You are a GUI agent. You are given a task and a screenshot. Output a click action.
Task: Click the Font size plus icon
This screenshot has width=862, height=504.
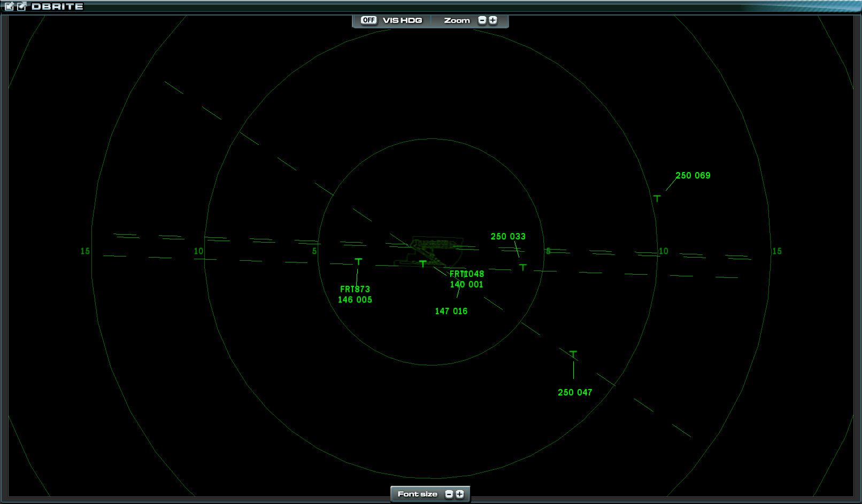[x=460, y=494]
